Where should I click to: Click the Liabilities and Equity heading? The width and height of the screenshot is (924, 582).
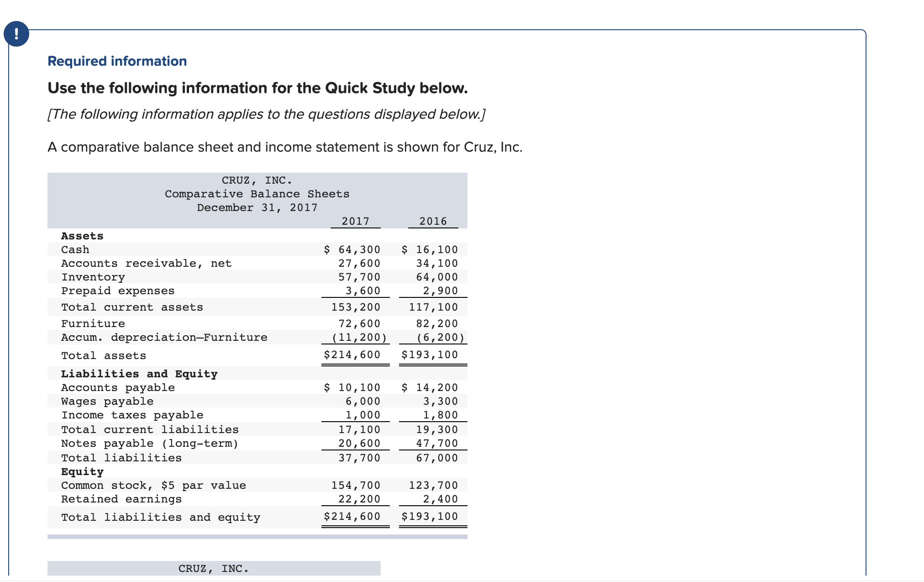tap(139, 374)
